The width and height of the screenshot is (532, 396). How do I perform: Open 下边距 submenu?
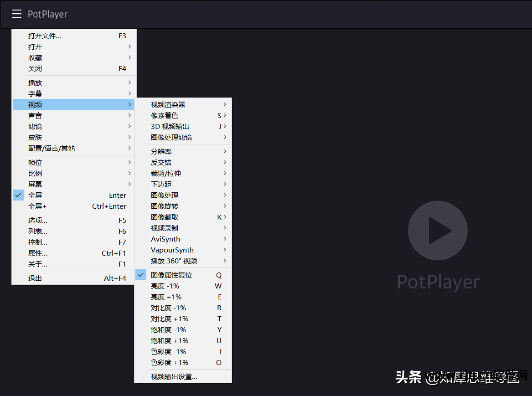pos(183,184)
